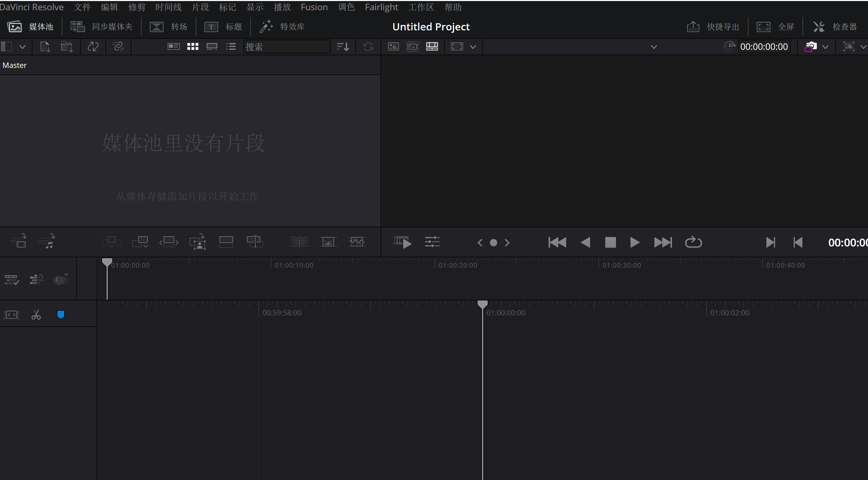
Task: Click the fast review playback icon
Action: tap(402, 242)
